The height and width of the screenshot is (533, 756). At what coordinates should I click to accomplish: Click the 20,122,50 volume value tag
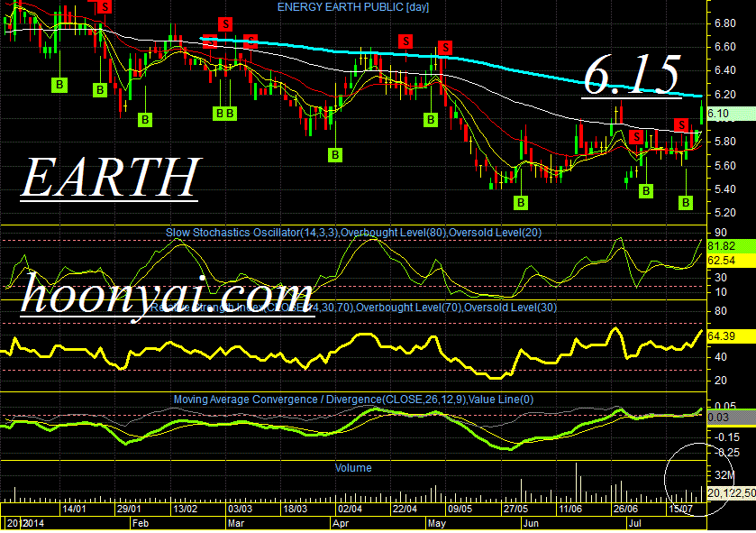[731, 493]
